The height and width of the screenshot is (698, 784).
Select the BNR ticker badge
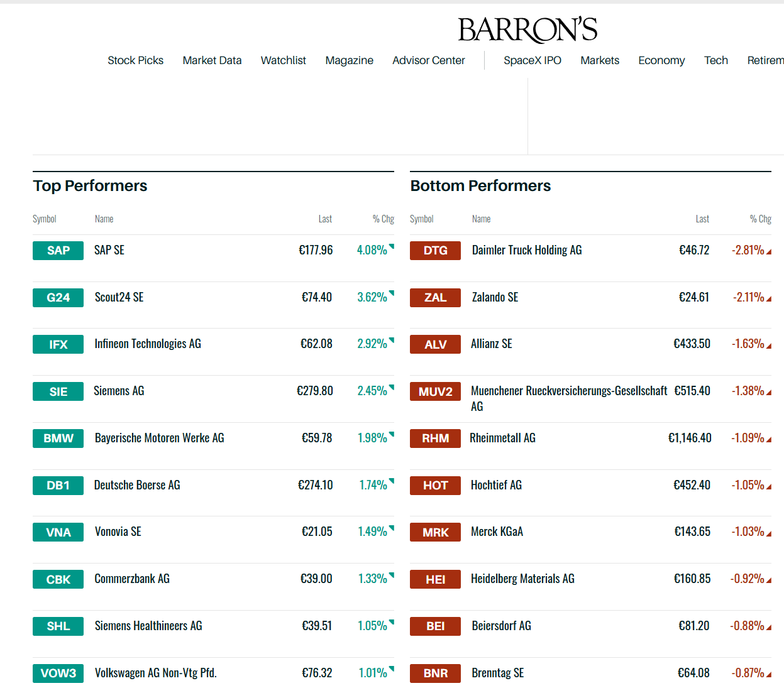[435, 673]
